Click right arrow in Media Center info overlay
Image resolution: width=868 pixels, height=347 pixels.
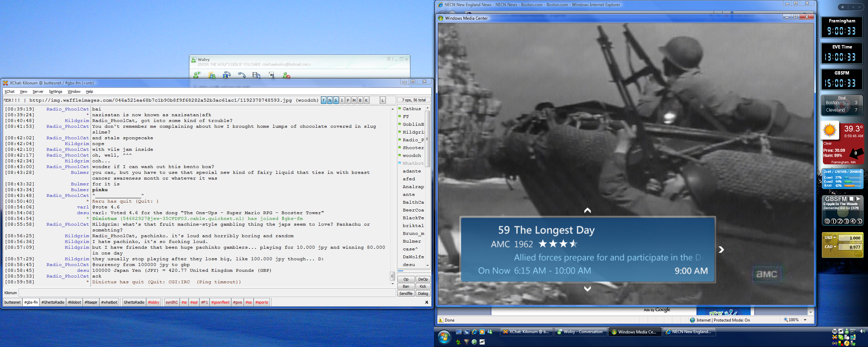coord(722,249)
